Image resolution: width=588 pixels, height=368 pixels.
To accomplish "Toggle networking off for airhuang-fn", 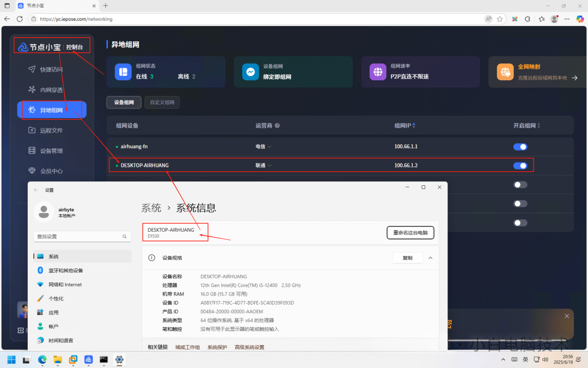I will tap(520, 147).
